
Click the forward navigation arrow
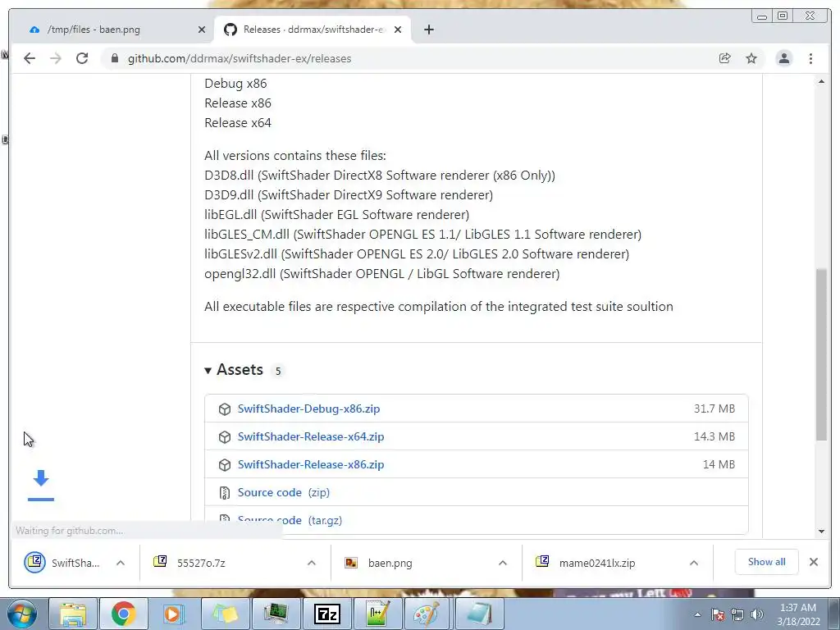pyautogui.click(x=56, y=58)
